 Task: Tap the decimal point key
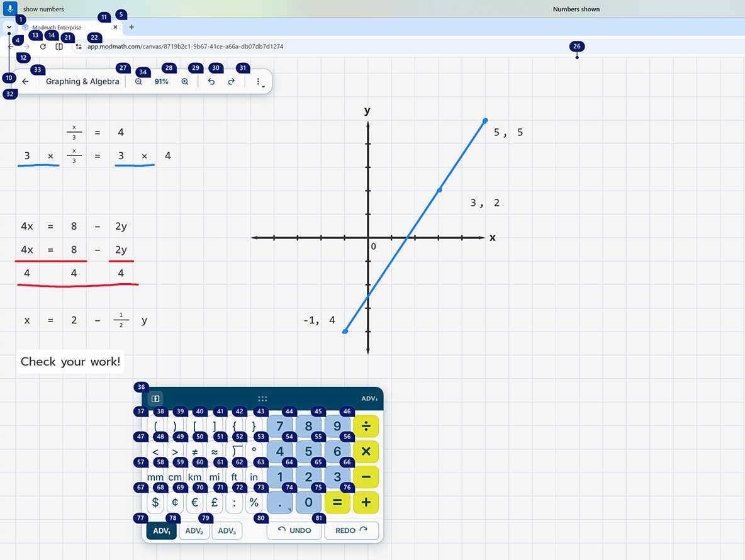[280, 503]
